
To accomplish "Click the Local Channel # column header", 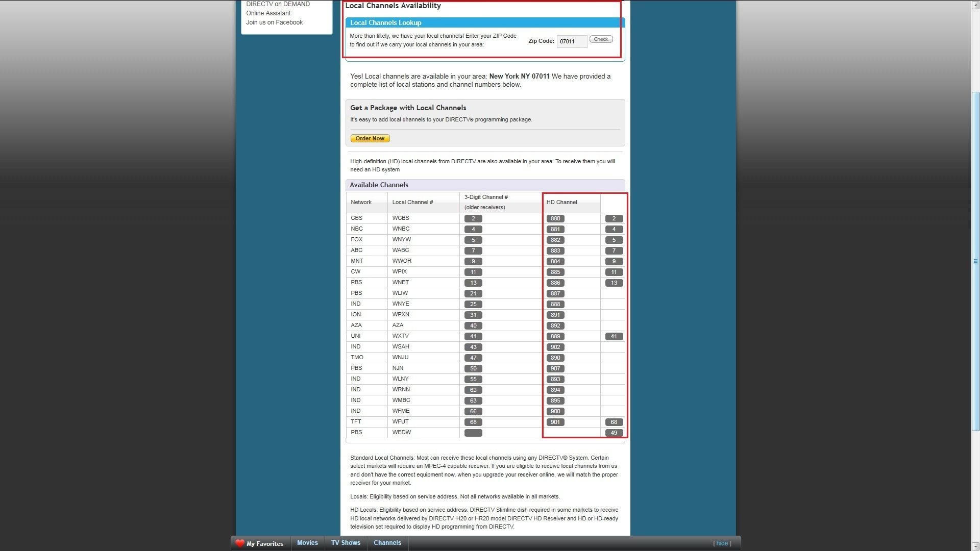I will tap(424, 203).
